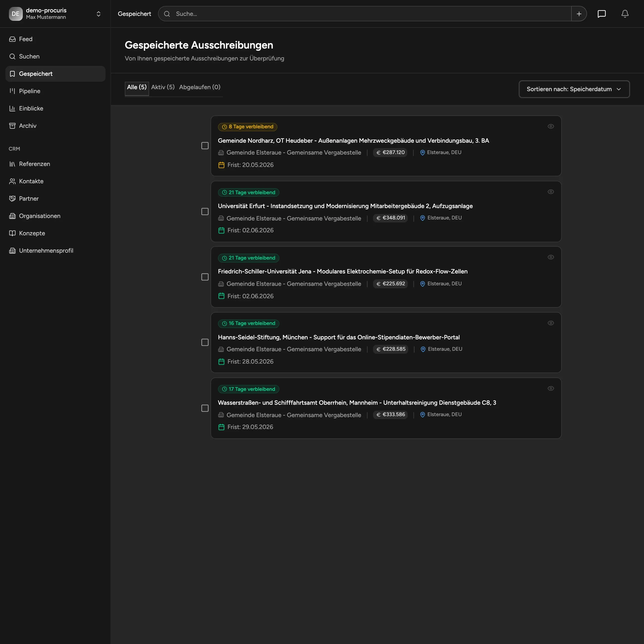Toggle eye icon on Hanns-Seidel-Stiftung card
Screen dimensions: 644x644
click(x=551, y=323)
